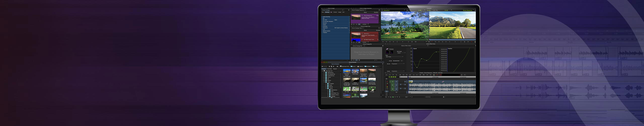644x126 pixels.
Task: Click Drone Footage Sequence bin menu icon
Action: [x=379, y=10]
